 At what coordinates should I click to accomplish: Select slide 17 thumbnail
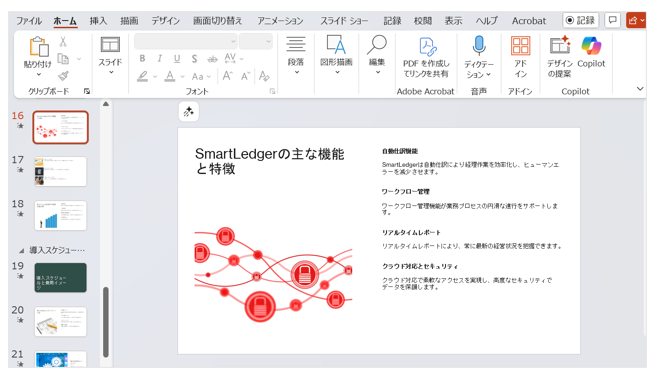pos(60,171)
